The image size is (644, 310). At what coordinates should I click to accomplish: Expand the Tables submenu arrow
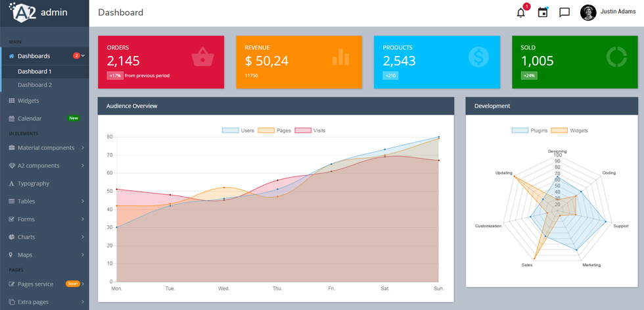[83, 201]
